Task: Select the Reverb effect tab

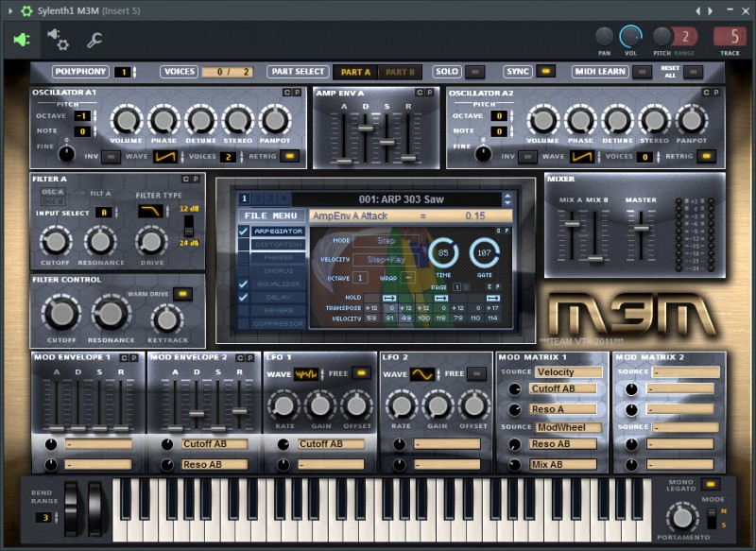Action: point(278,310)
